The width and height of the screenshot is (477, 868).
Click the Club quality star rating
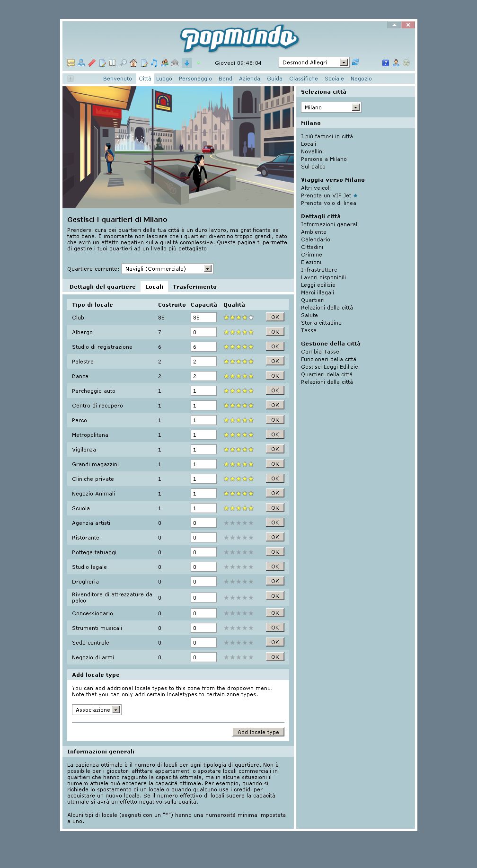238,318
